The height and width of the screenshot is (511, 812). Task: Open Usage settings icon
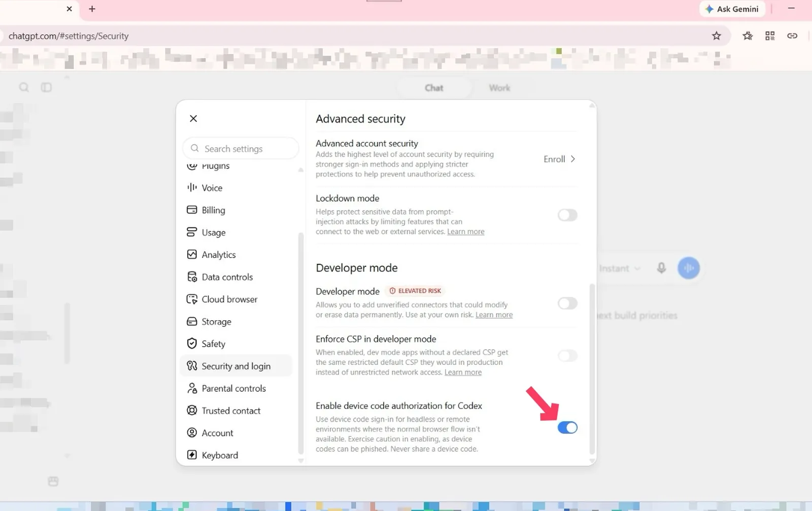pyautogui.click(x=192, y=232)
